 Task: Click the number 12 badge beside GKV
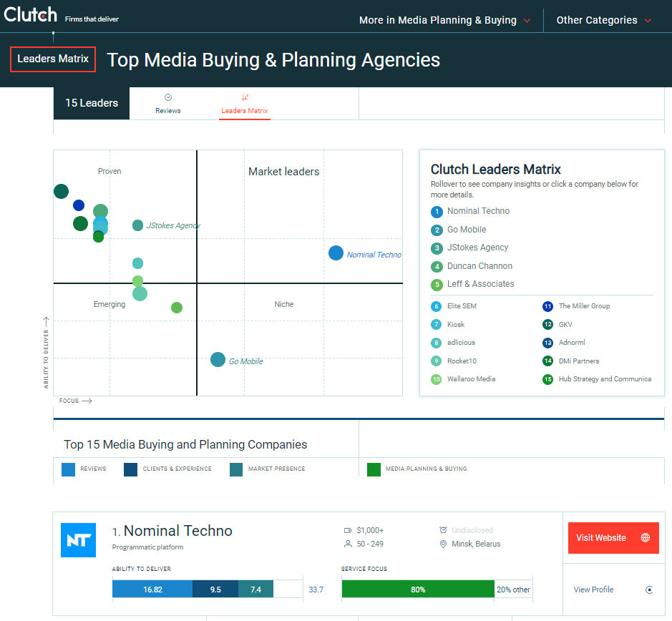coord(547,324)
